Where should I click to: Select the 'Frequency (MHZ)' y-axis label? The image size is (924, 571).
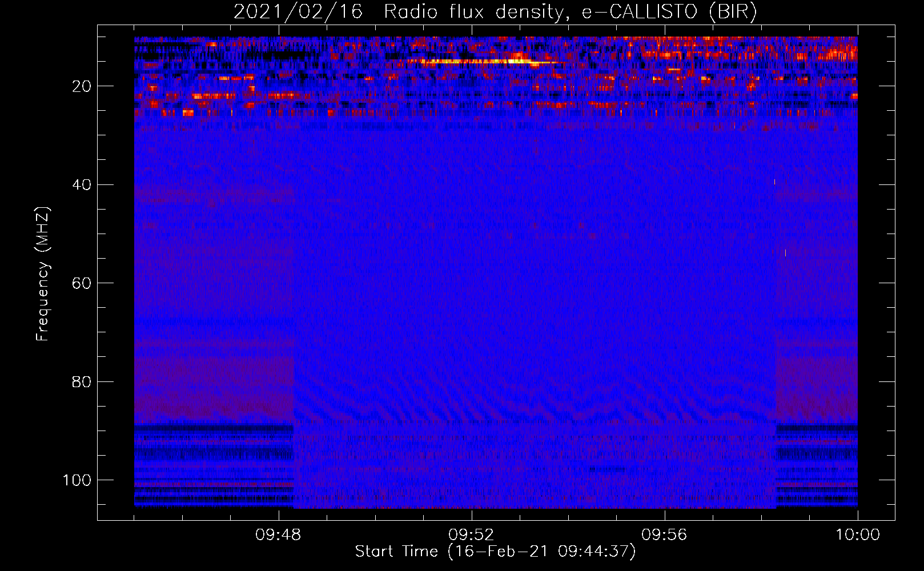[43, 274]
